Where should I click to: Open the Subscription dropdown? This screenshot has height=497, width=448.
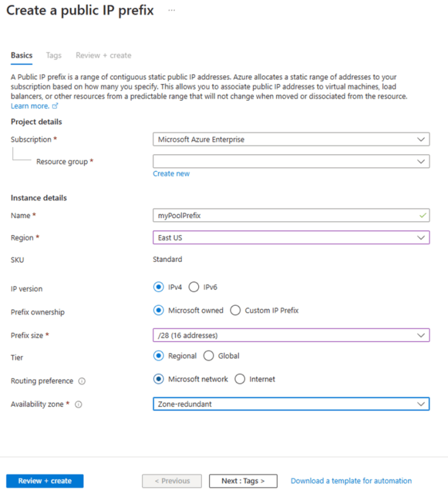[x=422, y=139]
